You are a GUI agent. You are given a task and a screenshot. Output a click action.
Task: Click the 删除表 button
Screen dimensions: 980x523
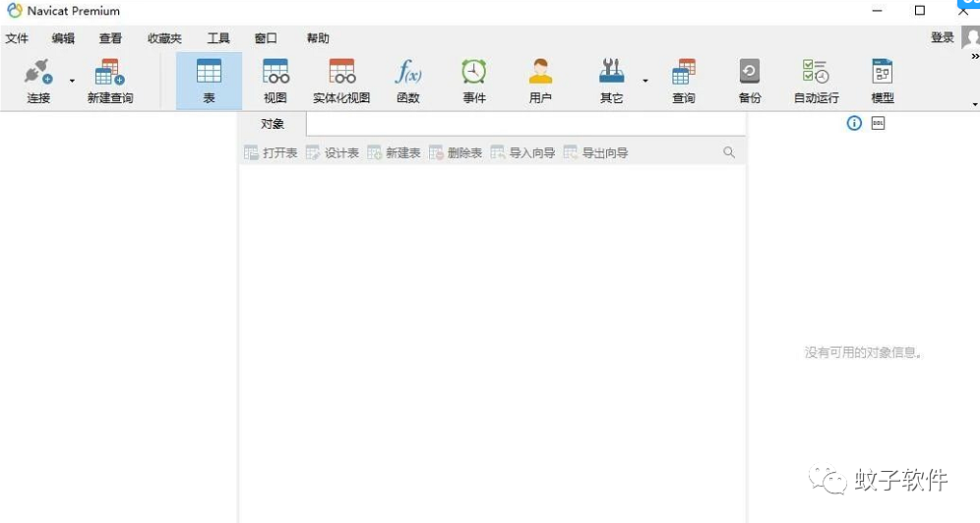click(456, 153)
